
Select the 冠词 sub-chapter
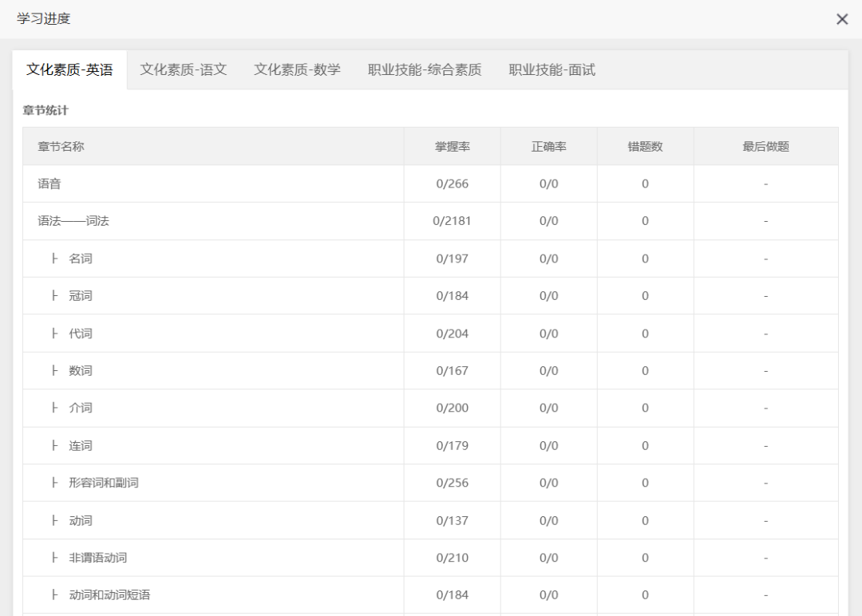click(81, 296)
